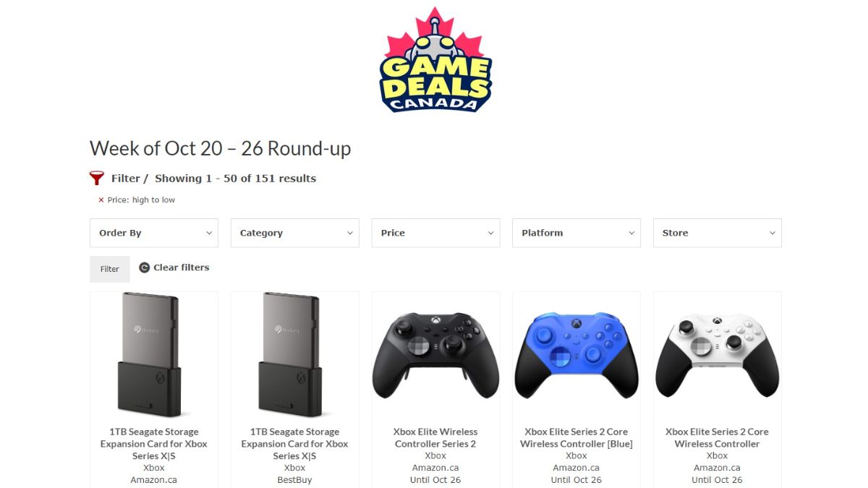Open the blue Xbox Elite Series 2 Core thumbnail

point(576,354)
